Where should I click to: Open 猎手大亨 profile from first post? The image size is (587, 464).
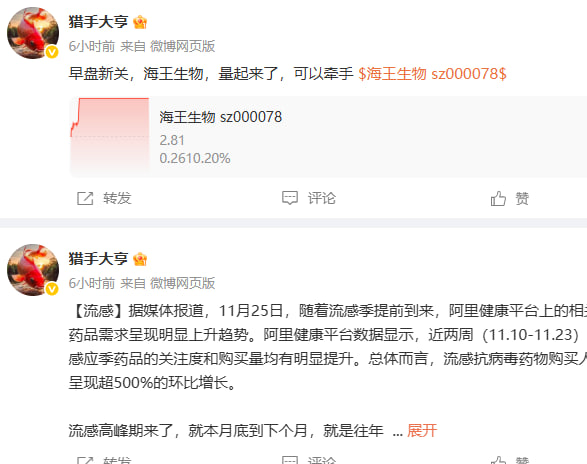(98, 22)
